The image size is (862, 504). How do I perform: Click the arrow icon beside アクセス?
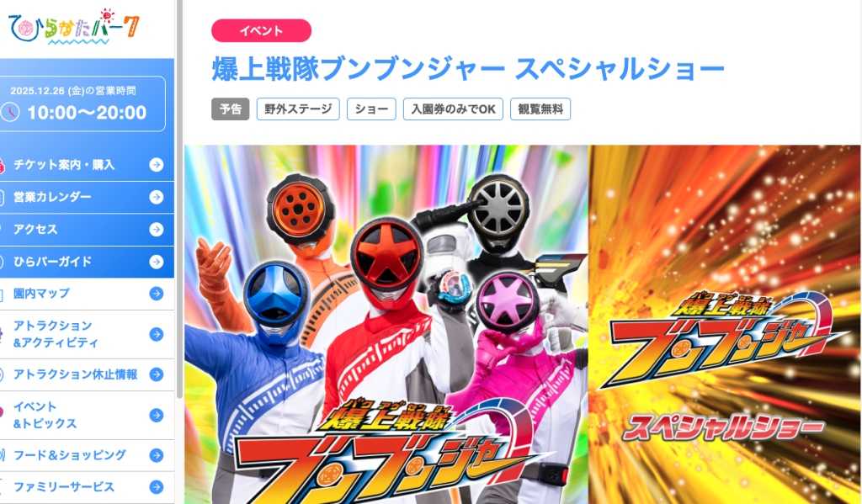[x=156, y=229]
